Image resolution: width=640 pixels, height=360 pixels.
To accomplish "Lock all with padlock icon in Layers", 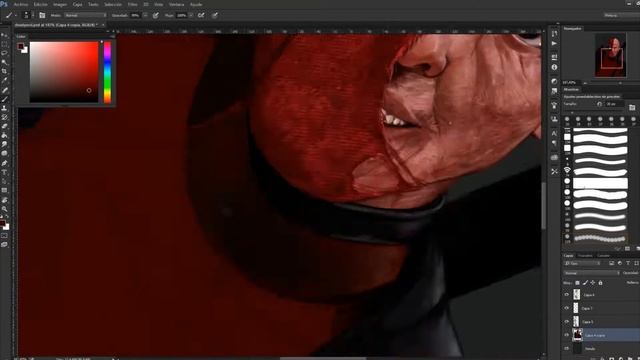I will coord(600,282).
